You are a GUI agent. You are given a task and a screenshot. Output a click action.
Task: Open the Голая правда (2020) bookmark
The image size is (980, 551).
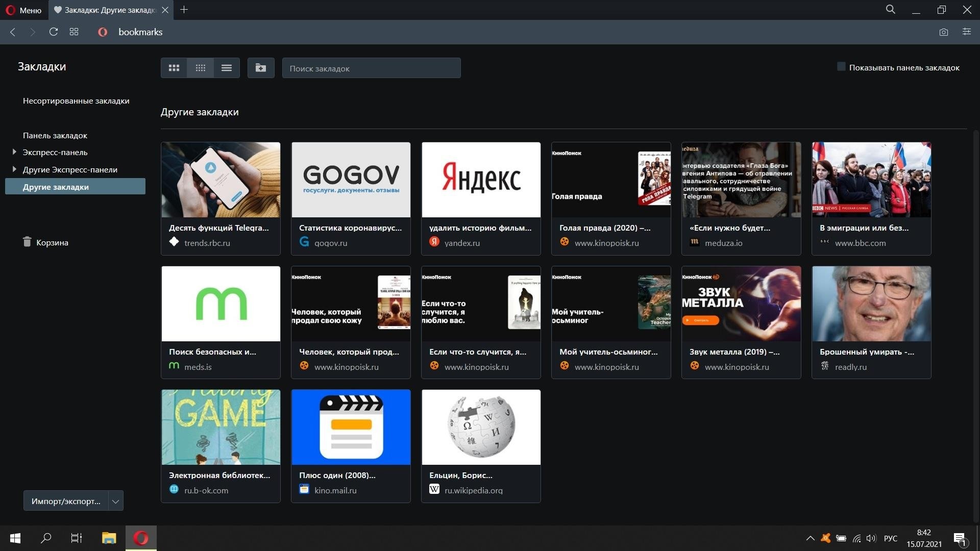pyautogui.click(x=611, y=198)
